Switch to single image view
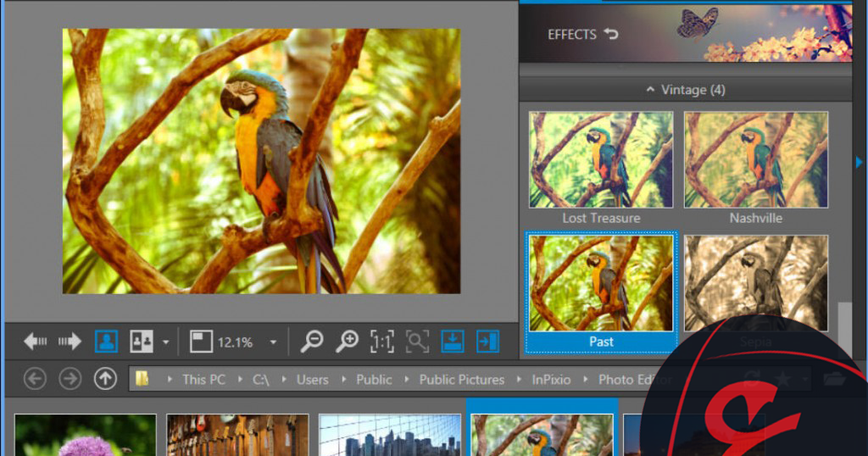This screenshot has width=868, height=456. [106, 342]
